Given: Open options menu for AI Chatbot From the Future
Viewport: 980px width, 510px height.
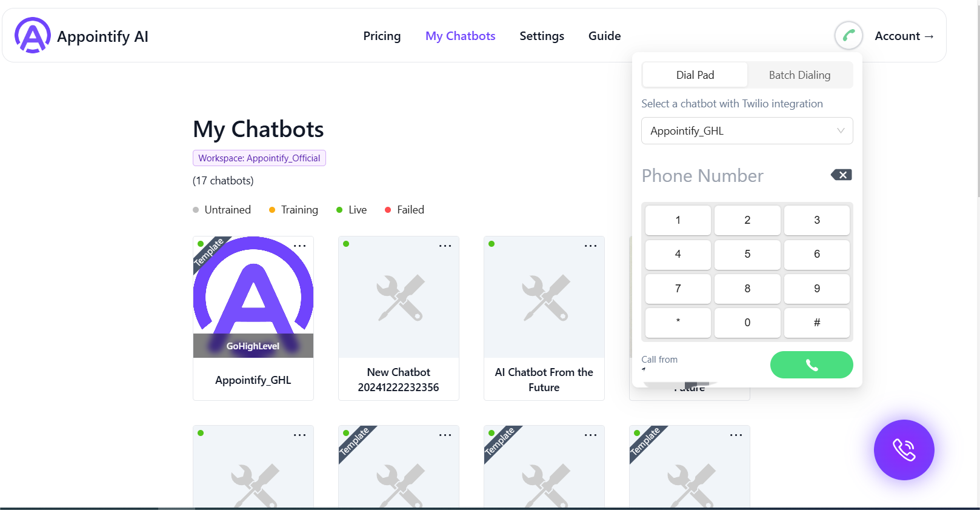Looking at the screenshot, I should click(591, 246).
